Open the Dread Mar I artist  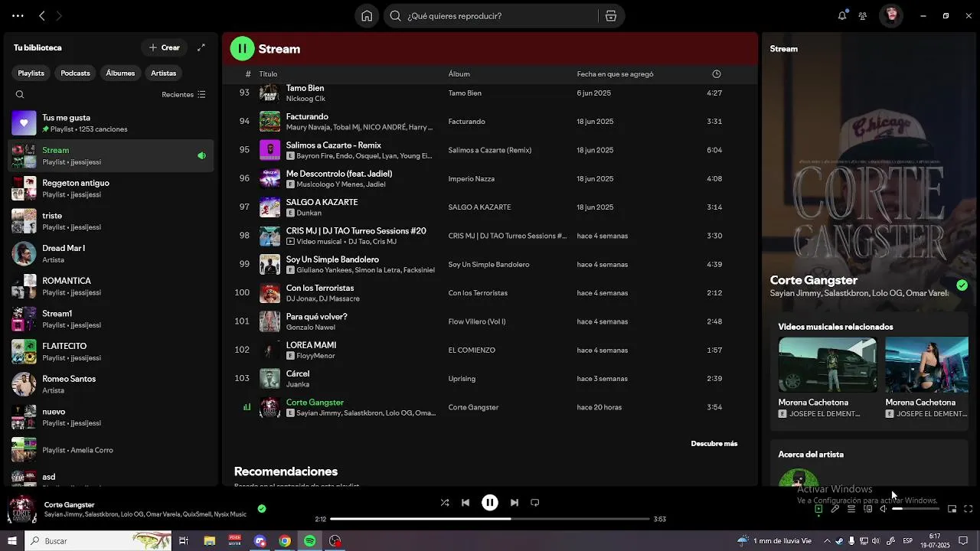[x=111, y=254]
